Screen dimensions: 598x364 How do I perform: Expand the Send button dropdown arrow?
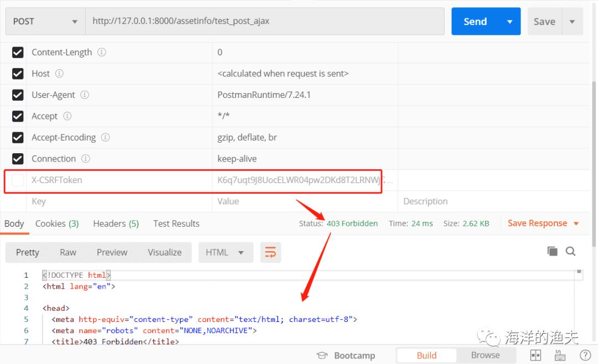tap(509, 22)
